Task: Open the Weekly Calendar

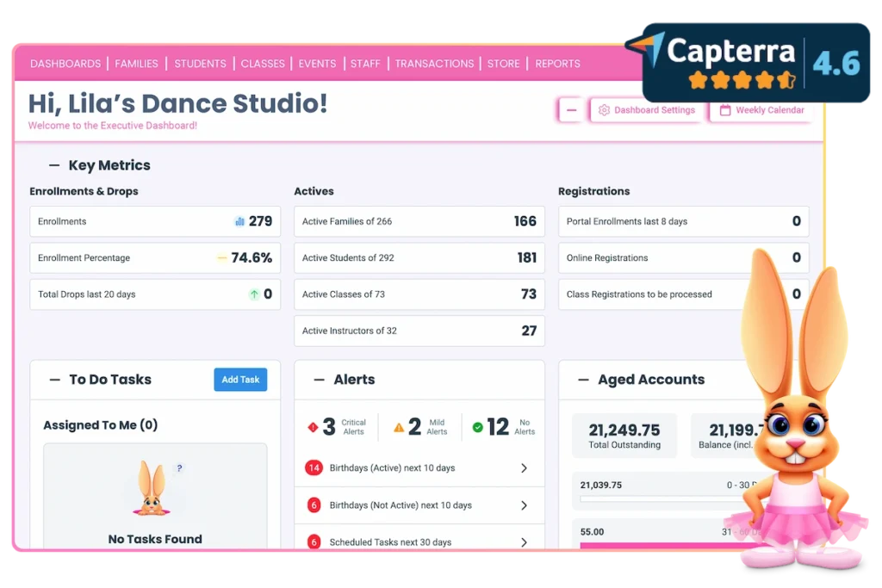Action: coord(762,110)
